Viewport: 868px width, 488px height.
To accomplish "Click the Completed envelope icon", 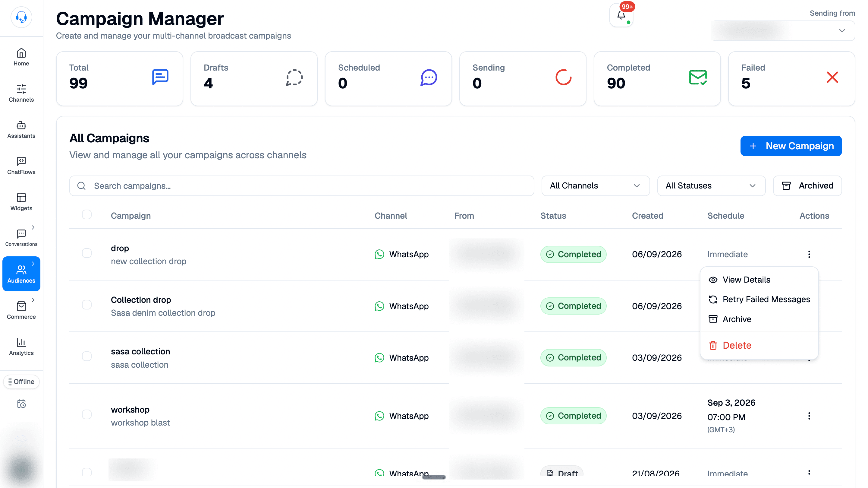I will coord(698,77).
